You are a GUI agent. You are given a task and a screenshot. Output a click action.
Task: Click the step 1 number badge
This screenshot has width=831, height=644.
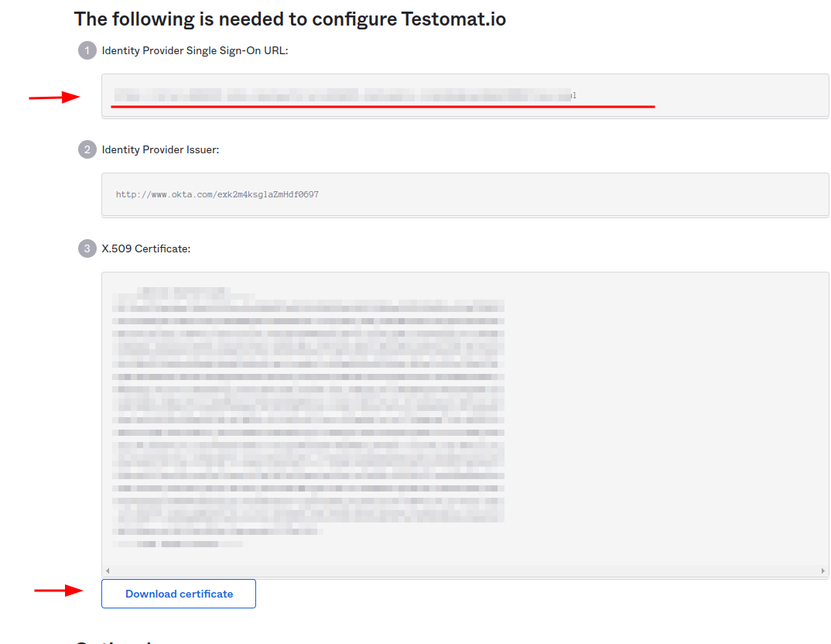[87, 50]
